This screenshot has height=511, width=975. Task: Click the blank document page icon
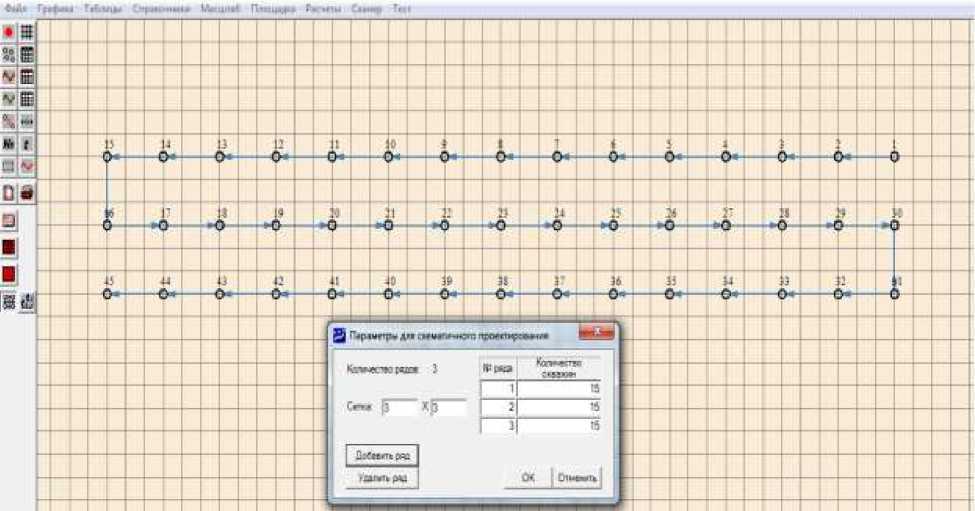point(9,193)
